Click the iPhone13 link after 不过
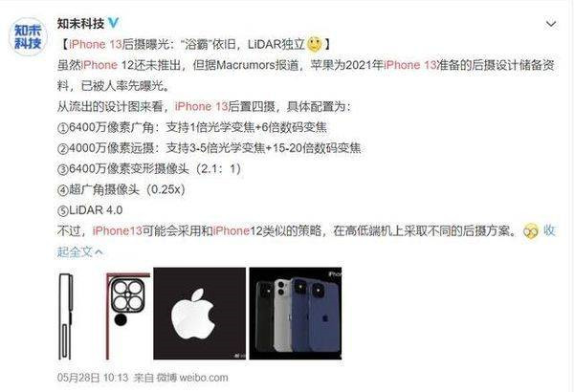574x392 pixels. coord(117,231)
